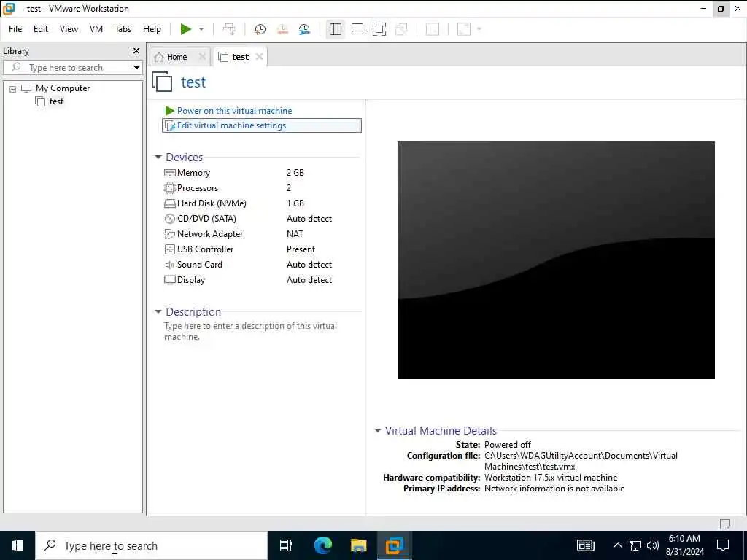
Task: Open the Library search filter dropdown
Action: point(136,68)
